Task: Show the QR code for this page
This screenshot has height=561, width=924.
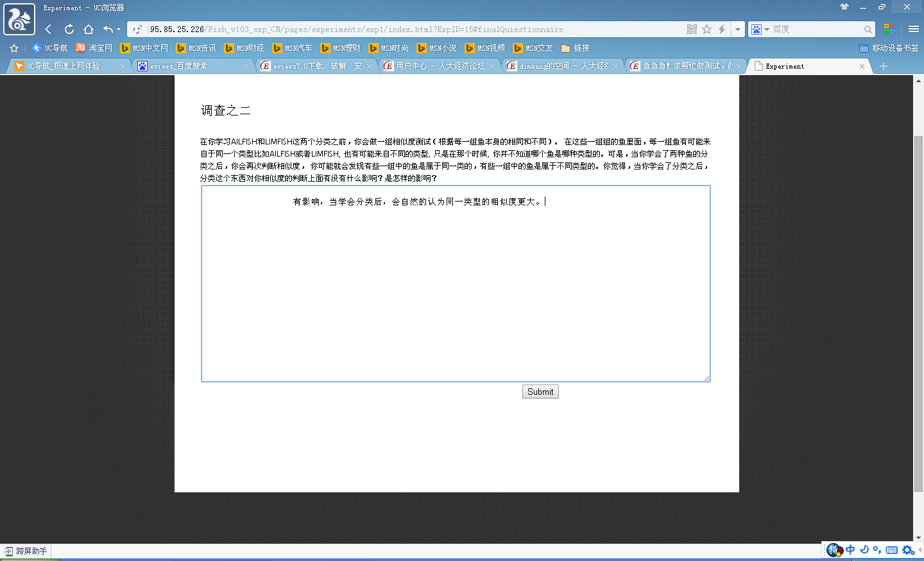Action: pyautogui.click(x=692, y=30)
